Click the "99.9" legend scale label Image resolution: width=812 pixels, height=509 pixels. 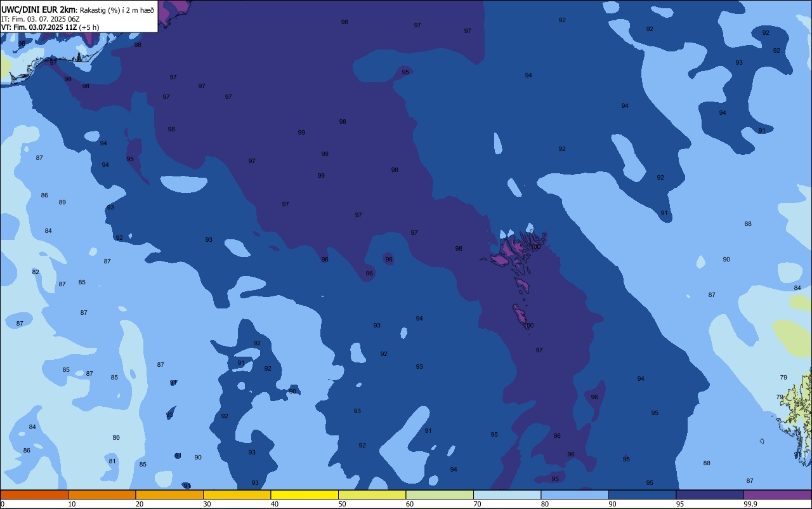750,504
